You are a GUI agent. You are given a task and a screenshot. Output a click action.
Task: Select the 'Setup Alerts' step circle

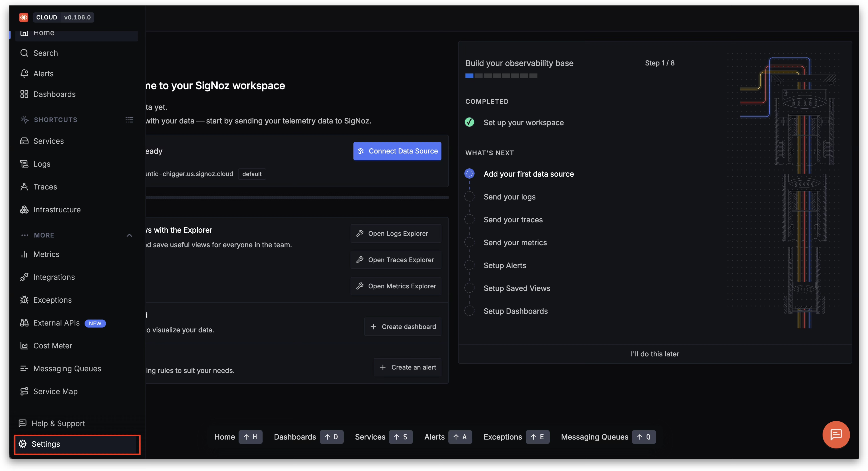[x=469, y=265]
